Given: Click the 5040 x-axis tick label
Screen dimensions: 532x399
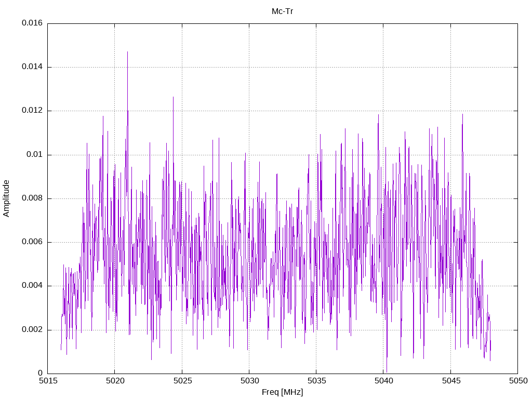Looking at the screenshot, I should tap(383, 381).
